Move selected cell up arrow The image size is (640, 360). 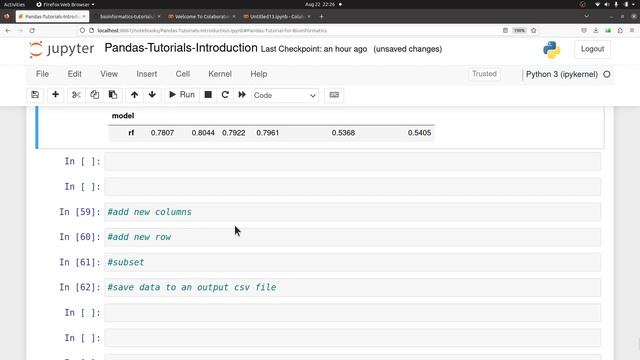[134, 95]
